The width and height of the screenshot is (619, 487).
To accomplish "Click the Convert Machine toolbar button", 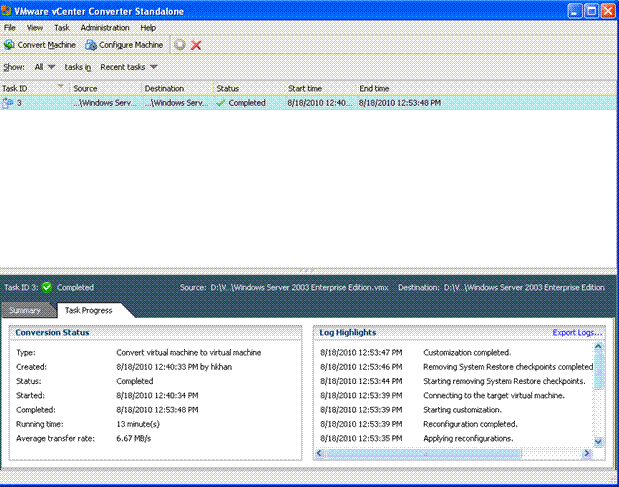I will click(39, 45).
